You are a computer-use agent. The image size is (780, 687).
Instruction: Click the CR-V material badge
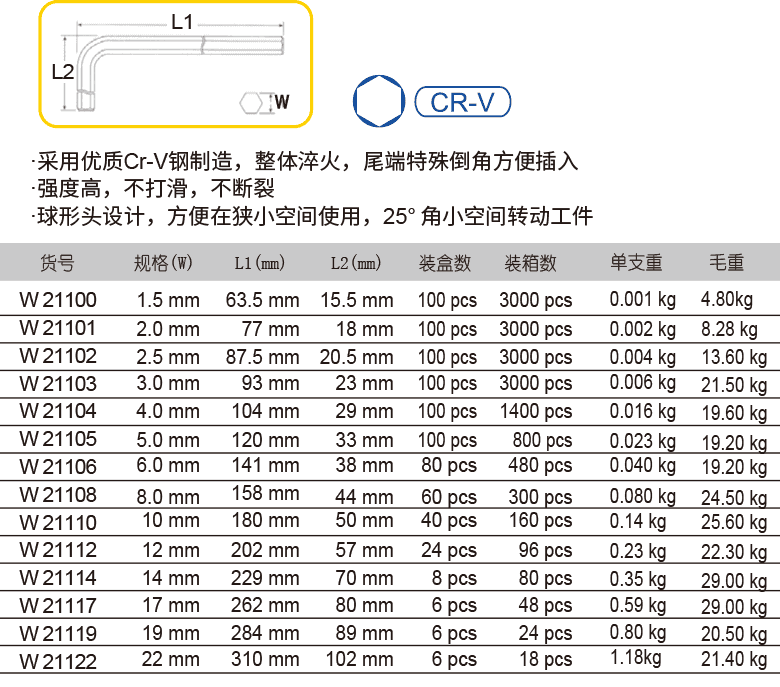(462, 102)
